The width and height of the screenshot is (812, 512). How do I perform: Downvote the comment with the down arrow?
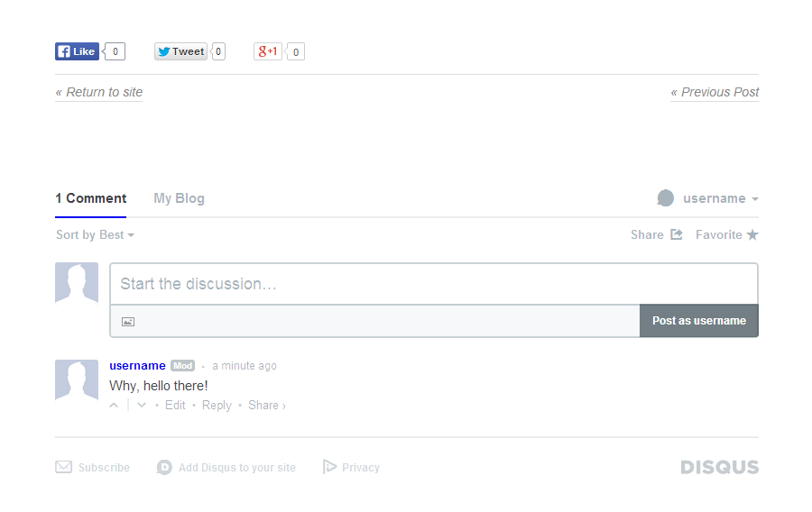click(142, 406)
